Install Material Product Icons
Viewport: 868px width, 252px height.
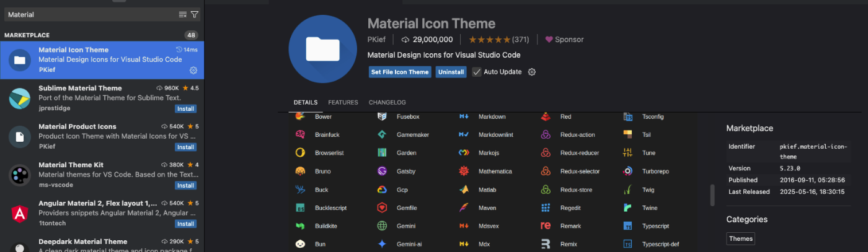(x=185, y=147)
